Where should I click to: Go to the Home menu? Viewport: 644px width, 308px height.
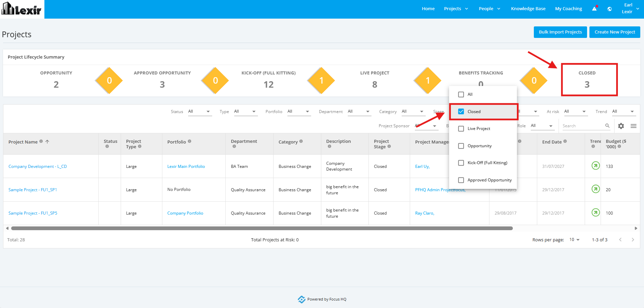428,9
